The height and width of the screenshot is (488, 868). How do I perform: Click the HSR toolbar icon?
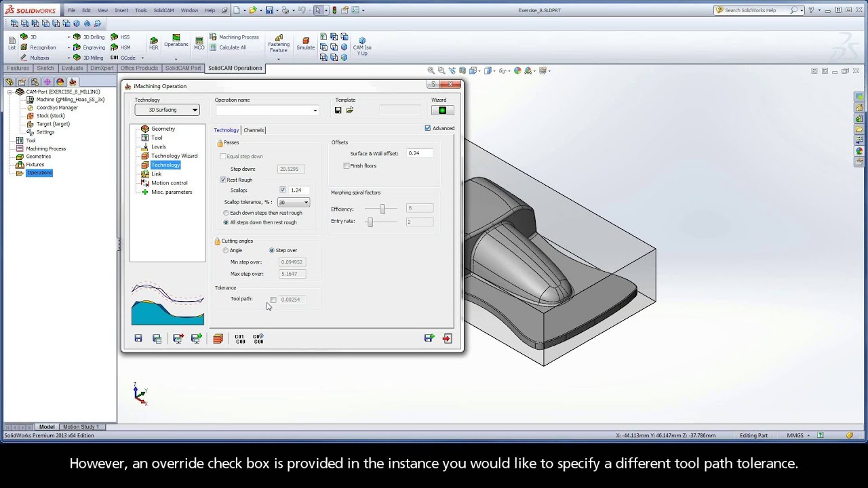point(154,43)
